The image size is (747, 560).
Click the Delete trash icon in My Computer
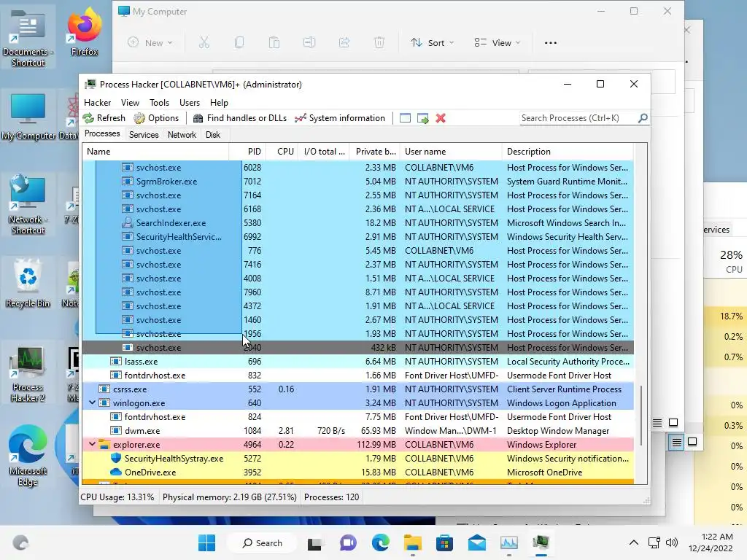point(379,43)
